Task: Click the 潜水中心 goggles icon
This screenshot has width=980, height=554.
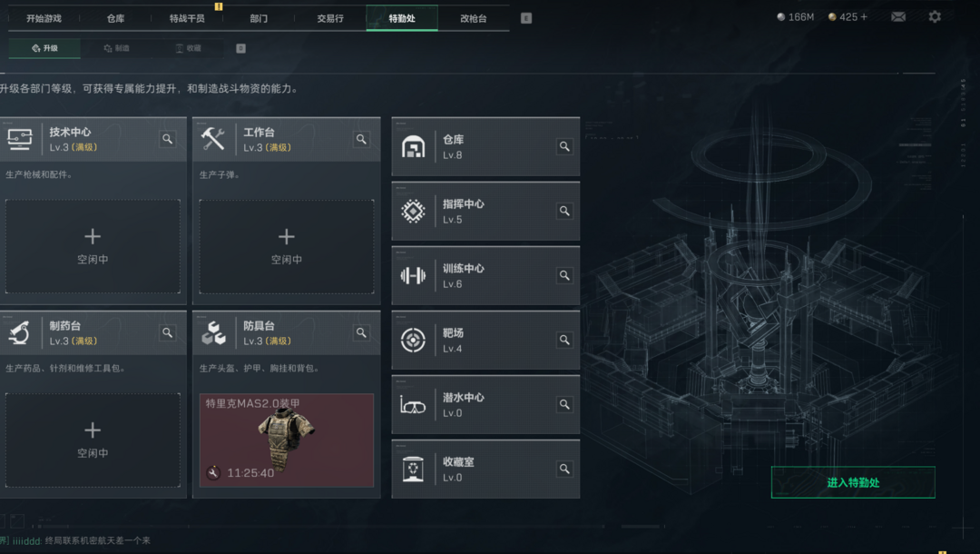Action: tap(413, 405)
